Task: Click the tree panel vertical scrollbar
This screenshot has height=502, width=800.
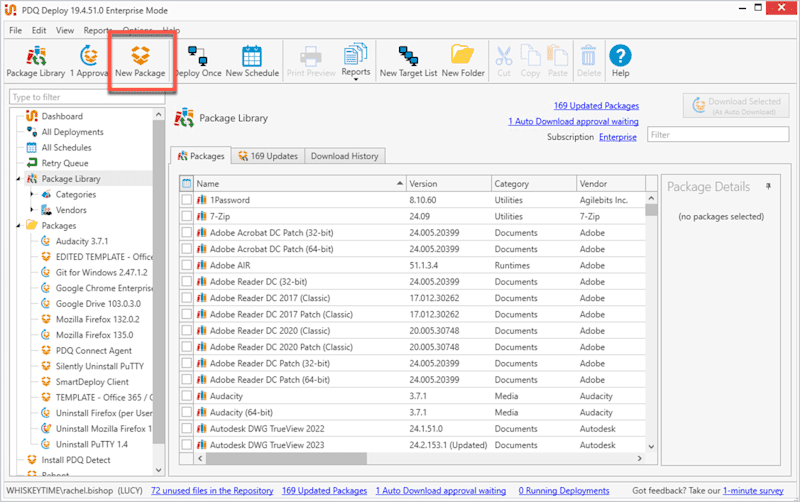Action: pos(159,282)
